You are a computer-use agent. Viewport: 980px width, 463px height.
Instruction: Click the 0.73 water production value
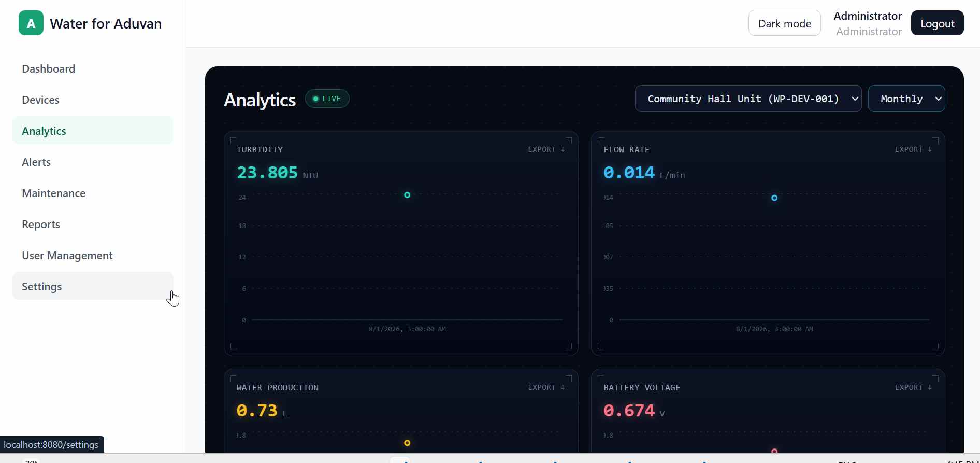[257, 411]
